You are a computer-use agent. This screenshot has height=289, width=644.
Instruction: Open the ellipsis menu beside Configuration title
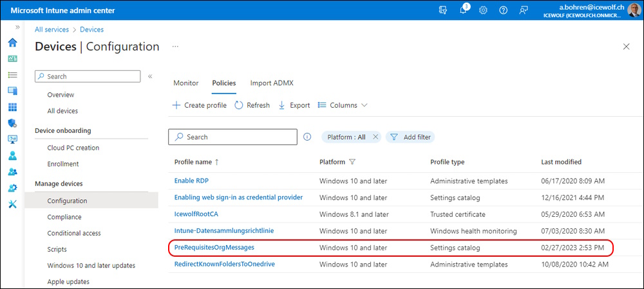[175, 47]
